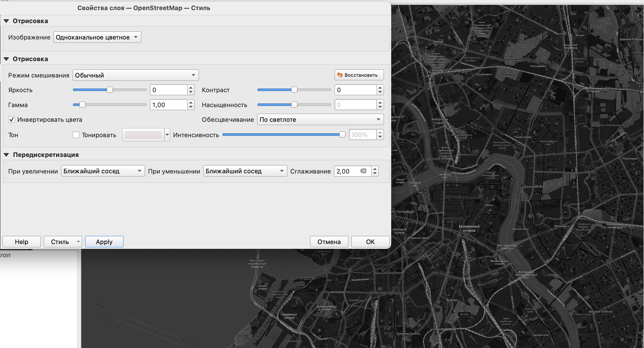Screen dimensions: 644x348
Task: Collapse the Передискретизация section triangle
Action: 6,155
